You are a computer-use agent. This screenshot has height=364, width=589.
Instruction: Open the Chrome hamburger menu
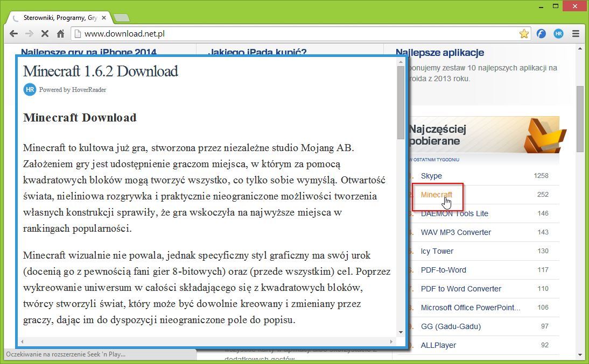(576, 34)
